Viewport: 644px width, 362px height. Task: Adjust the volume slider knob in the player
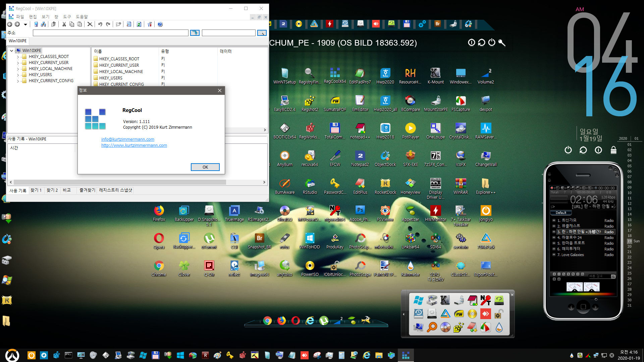point(596,299)
